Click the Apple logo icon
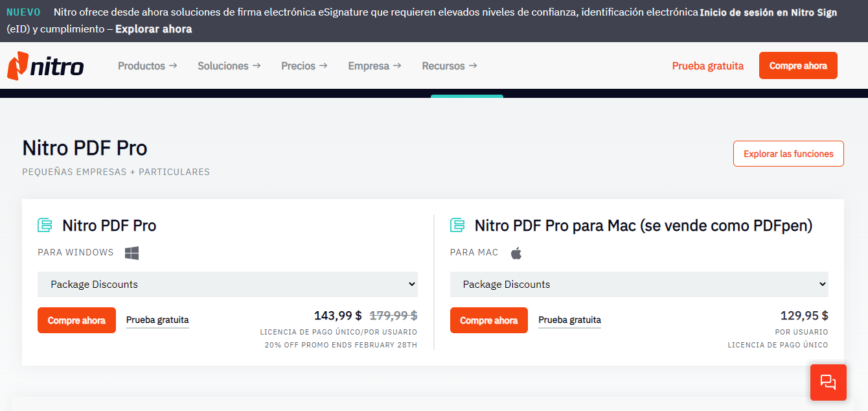This screenshot has width=868, height=411. coord(516,253)
